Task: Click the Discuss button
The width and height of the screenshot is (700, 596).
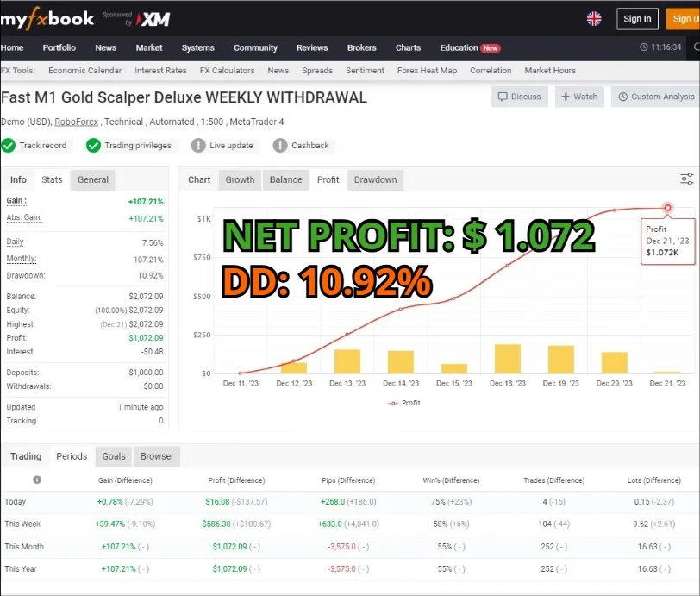Action: 520,97
